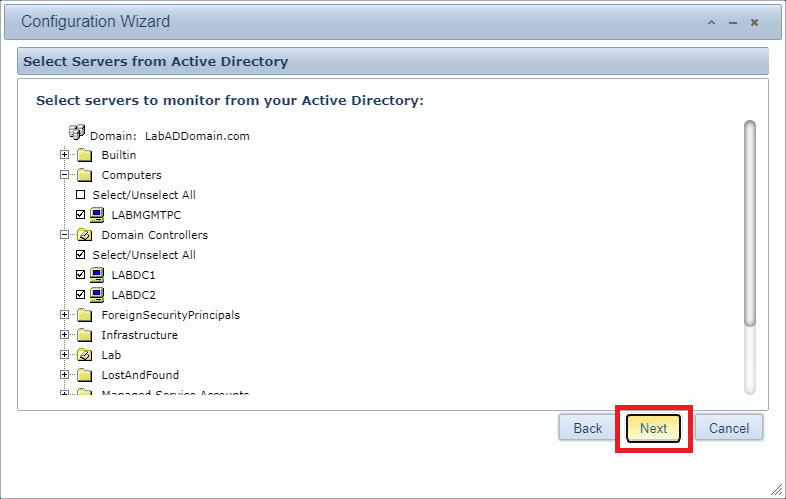Go Back to the previous wizard step
The image size is (786, 499).
click(x=588, y=428)
